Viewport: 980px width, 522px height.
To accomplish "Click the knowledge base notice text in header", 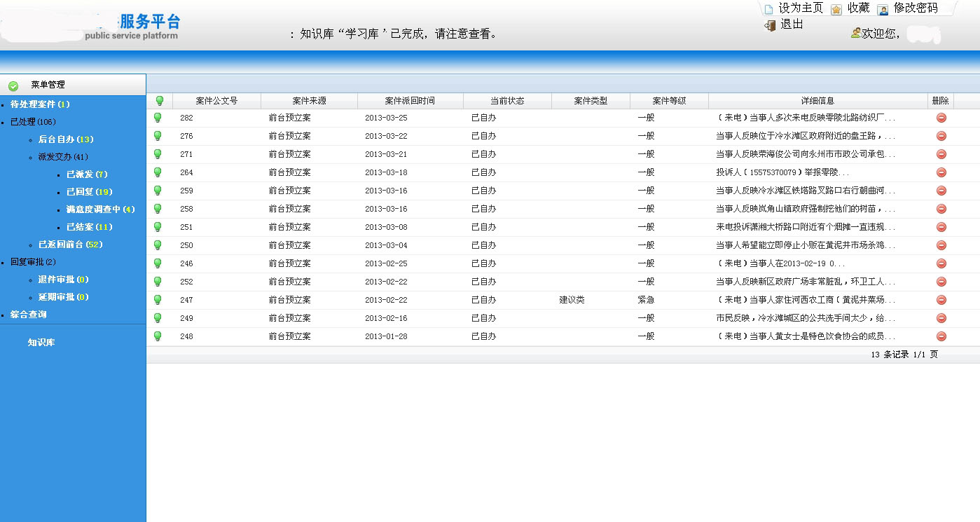I will pyautogui.click(x=394, y=34).
